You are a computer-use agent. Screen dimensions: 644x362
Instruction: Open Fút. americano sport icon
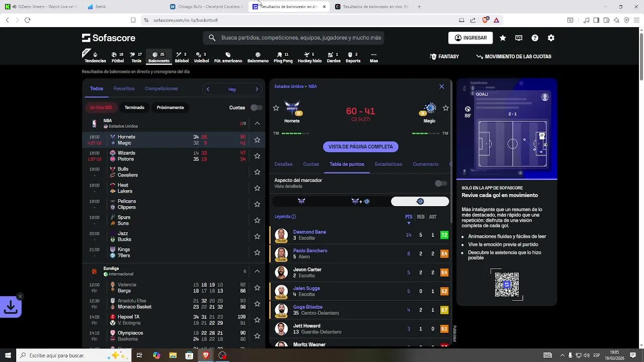coord(228,57)
